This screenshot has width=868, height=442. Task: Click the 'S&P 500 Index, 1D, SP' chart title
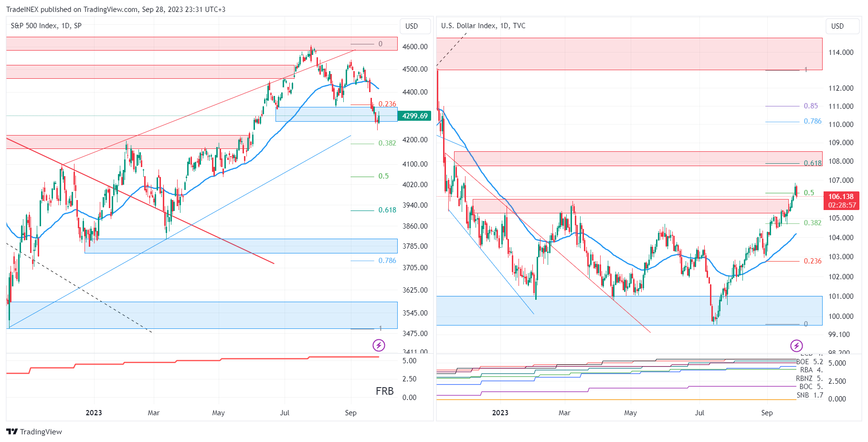46,26
